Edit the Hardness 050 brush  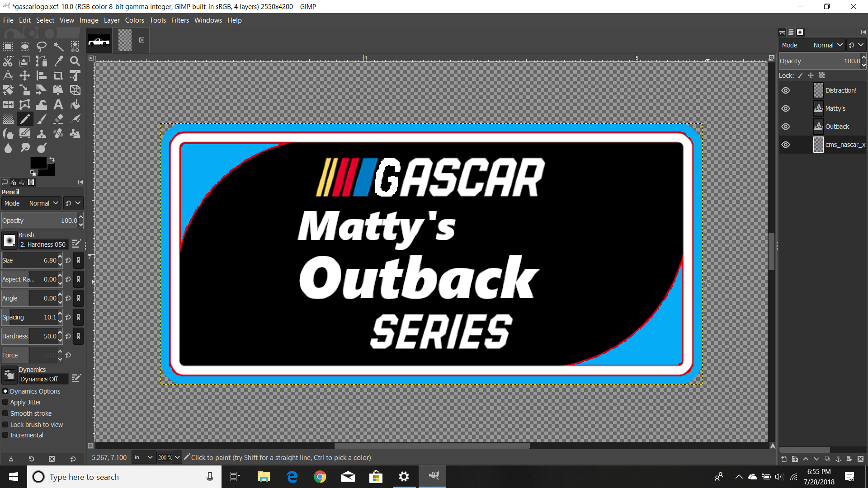(76, 244)
